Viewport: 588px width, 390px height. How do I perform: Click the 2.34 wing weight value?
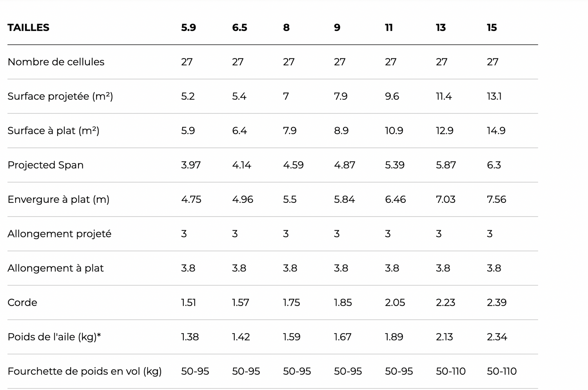497,337
